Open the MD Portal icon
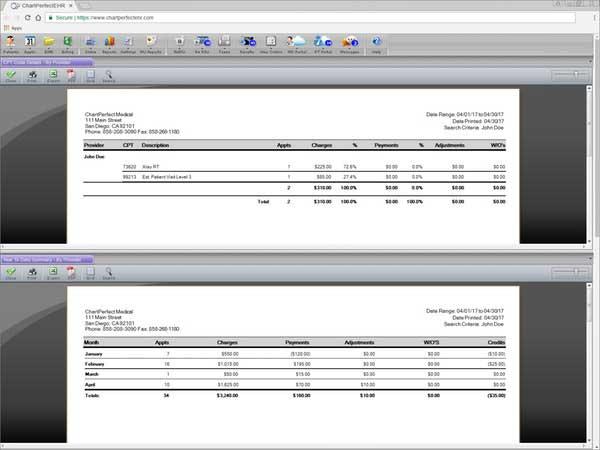Viewport: 600px width, 450px height. coord(297,44)
